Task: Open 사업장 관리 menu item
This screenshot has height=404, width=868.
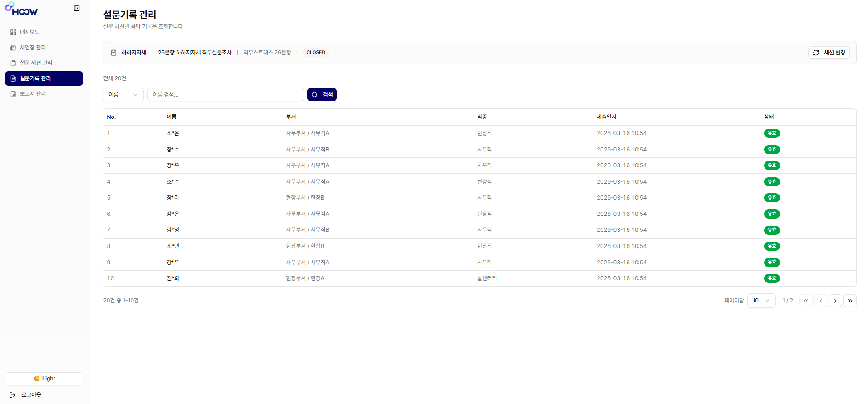Action: point(44,48)
